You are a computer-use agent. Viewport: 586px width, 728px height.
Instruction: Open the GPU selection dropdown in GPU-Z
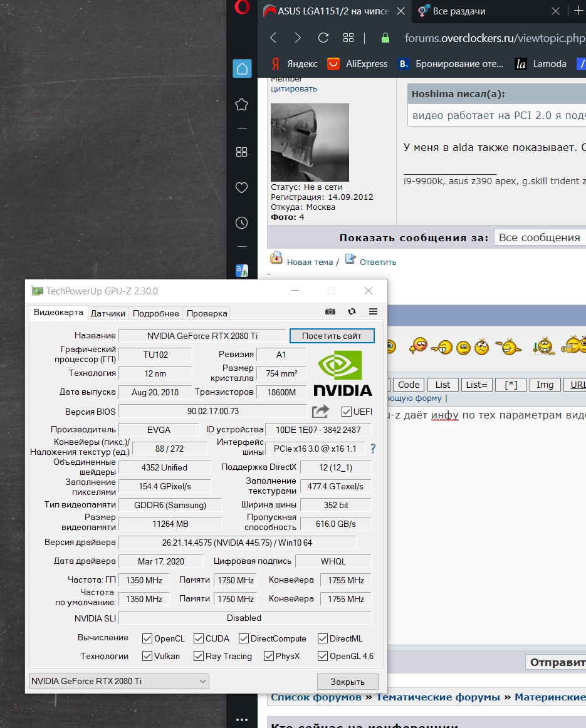119,681
